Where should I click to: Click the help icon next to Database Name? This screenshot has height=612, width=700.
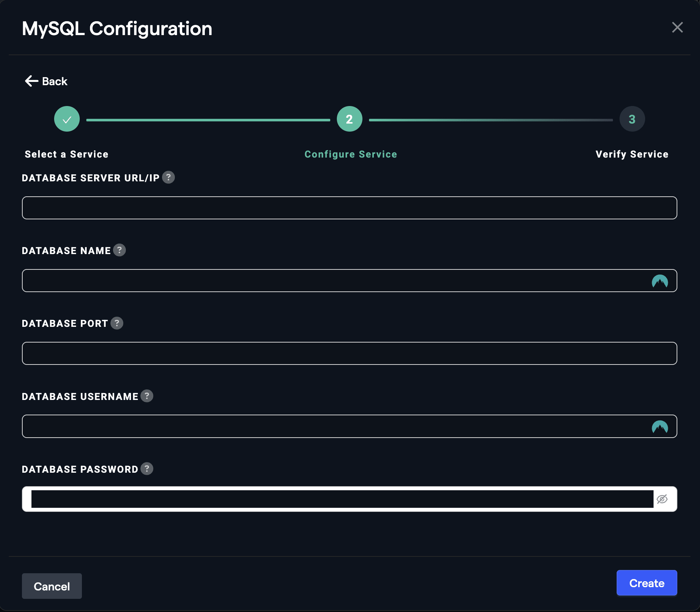pyautogui.click(x=119, y=250)
